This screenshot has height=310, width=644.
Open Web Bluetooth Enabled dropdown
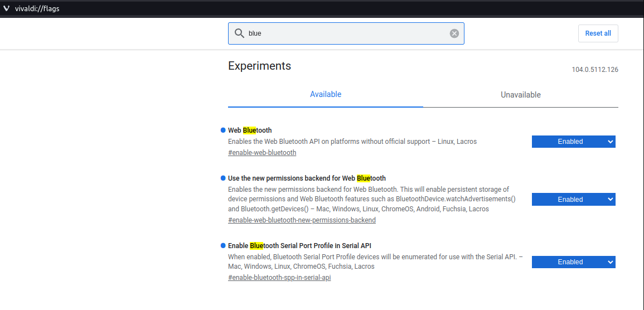pyautogui.click(x=573, y=142)
